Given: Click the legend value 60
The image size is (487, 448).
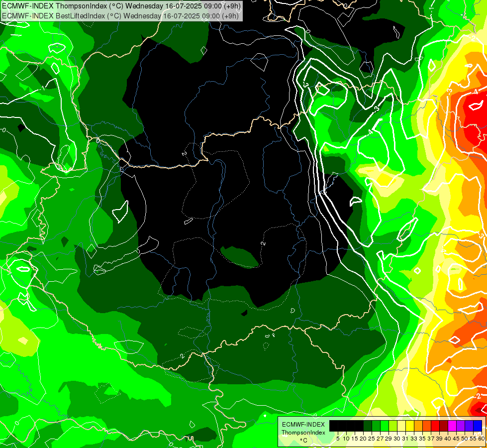Looking at the screenshot, I should coord(482,439).
